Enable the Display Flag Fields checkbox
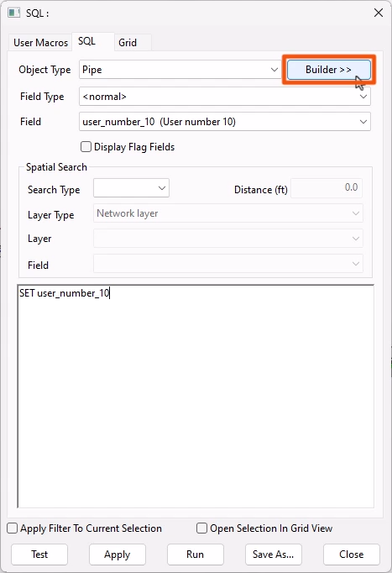 (x=86, y=147)
